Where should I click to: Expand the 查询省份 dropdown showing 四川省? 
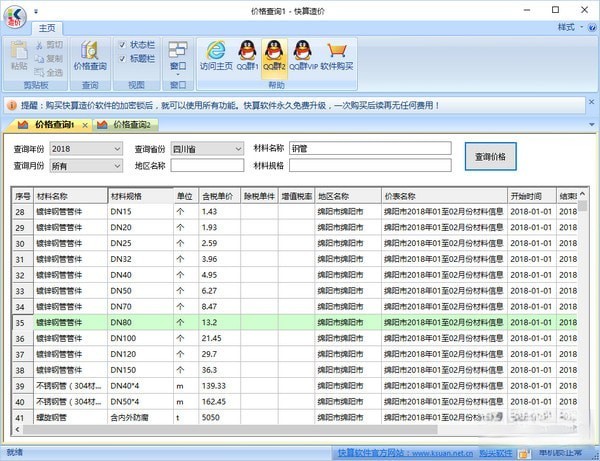click(x=207, y=149)
